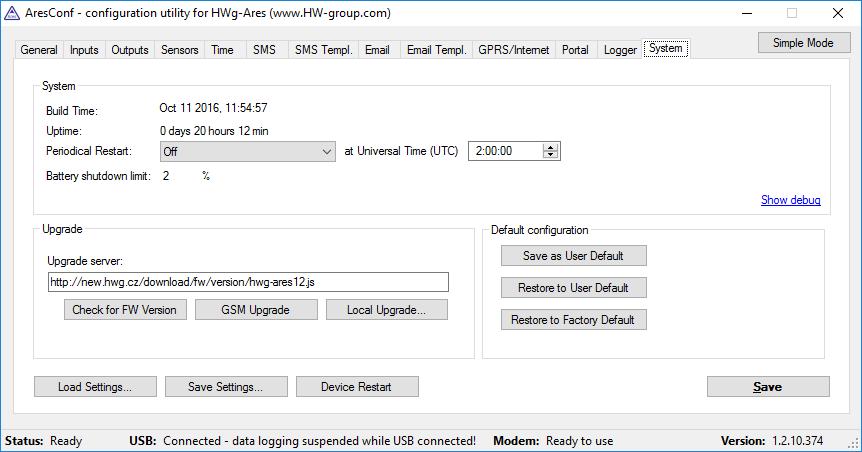This screenshot has width=862, height=452.
Task: Click Device Restart button
Action: click(357, 387)
